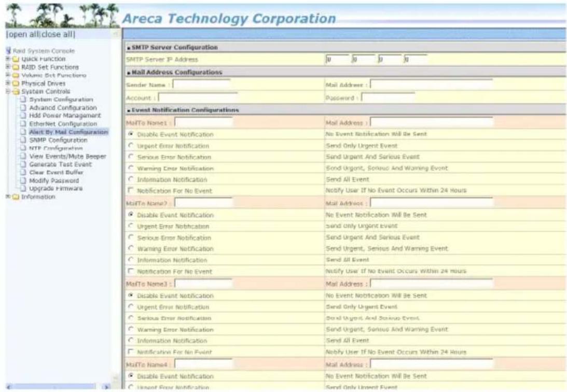
Task: Click page icon beside View Events/Mute Beeper
Action: coord(23,156)
